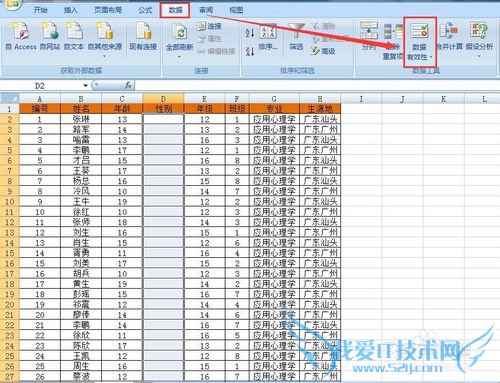
Task: Switch to the 插入 tab
Action: [70, 10]
